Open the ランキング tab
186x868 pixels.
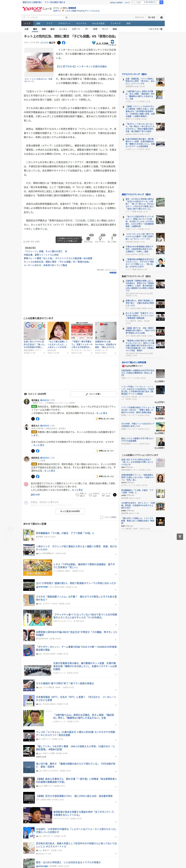(x=116, y=24)
